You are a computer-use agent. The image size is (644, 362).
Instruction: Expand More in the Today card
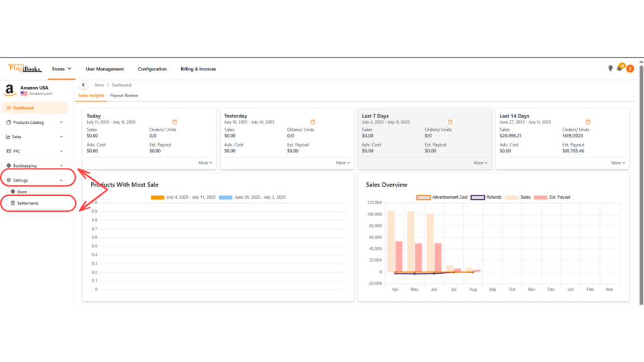tap(206, 163)
